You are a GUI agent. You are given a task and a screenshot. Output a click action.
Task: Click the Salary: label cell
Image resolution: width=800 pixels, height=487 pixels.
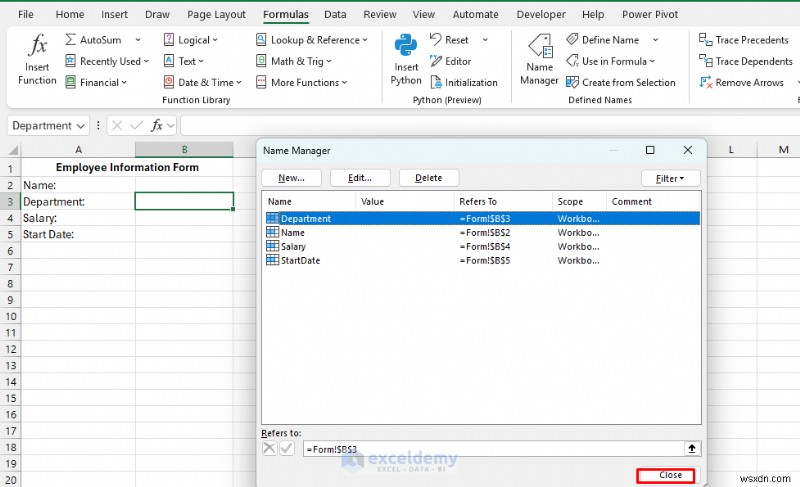tap(78, 218)
